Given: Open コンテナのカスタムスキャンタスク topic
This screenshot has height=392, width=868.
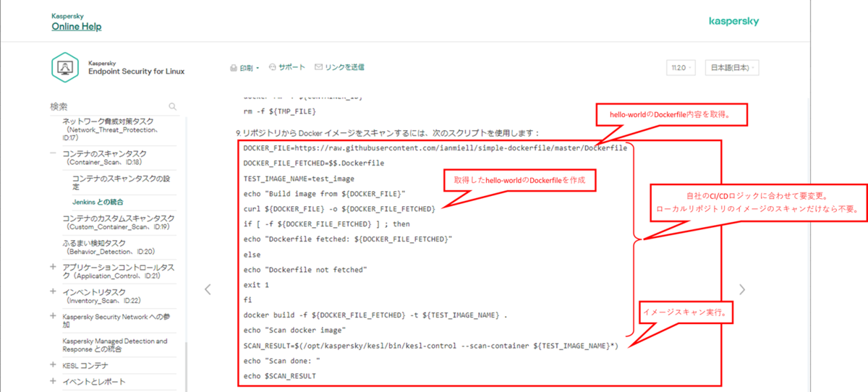Looking at the screenshot, I should click(118, 222).
